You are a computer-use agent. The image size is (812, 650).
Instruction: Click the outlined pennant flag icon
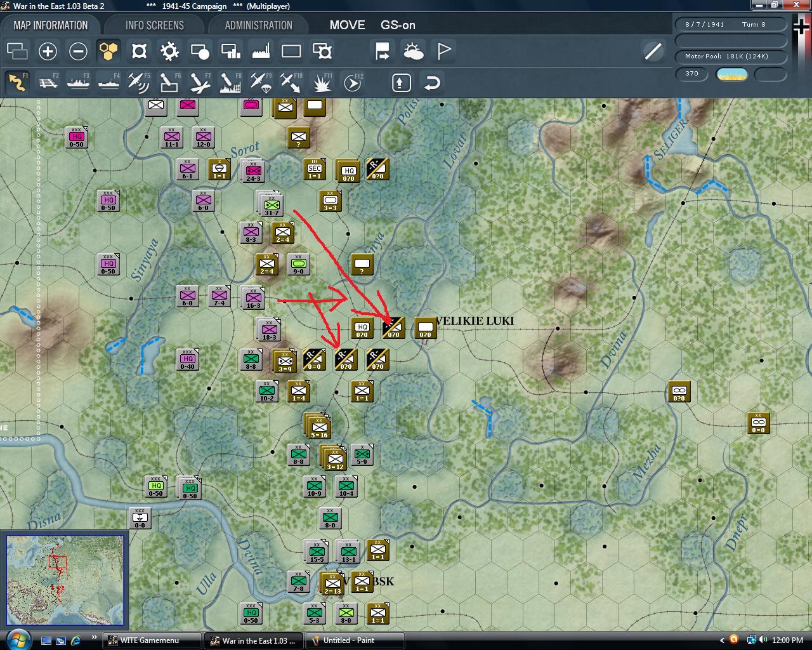click(x=444, y=51)
